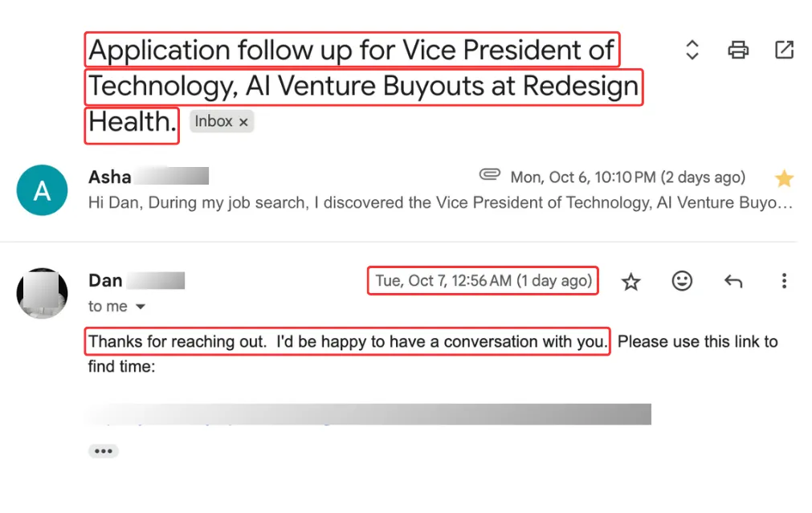
Task: Click the Inbox label chip
Action: click(x=214, y=122)
